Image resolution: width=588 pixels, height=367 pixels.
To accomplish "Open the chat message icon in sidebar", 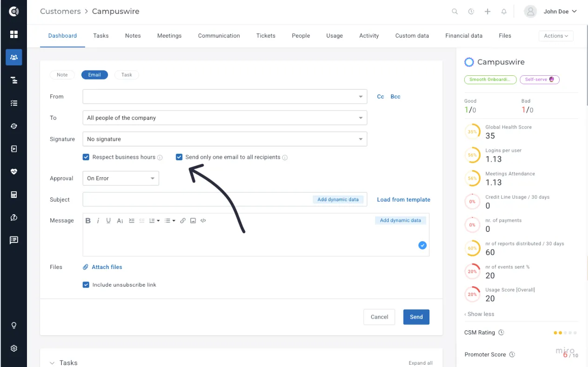I will pos(14,240).
